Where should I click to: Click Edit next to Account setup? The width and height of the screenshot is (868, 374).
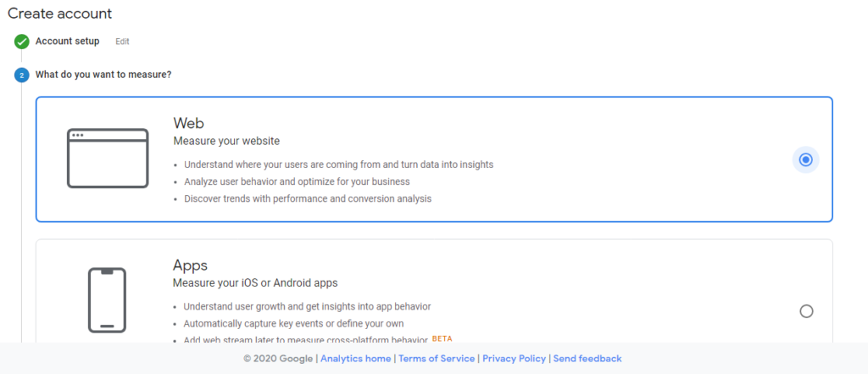coord(122,42)
